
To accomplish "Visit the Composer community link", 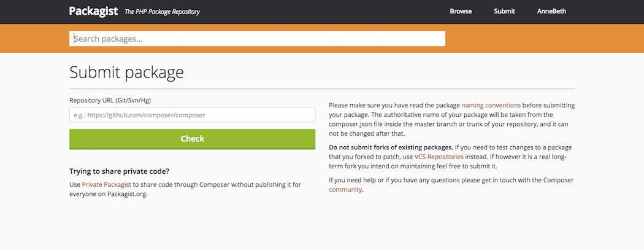I will pos(345,190).
